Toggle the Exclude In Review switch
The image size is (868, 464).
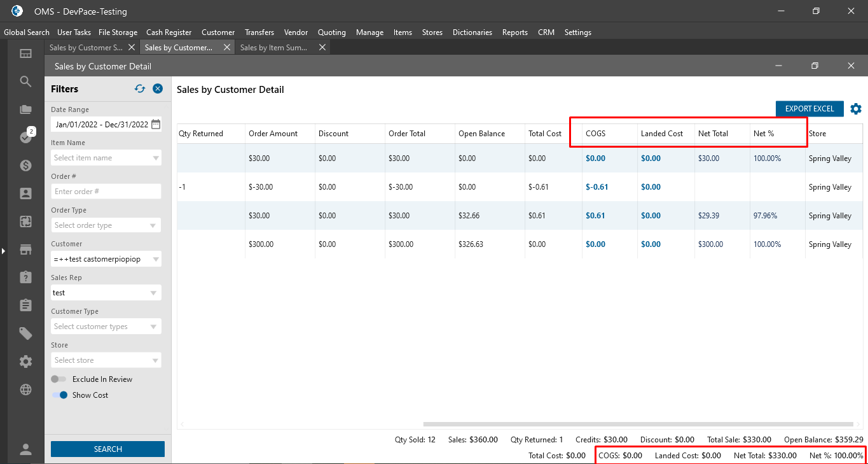pyautogui.click(x=59, y=379)
